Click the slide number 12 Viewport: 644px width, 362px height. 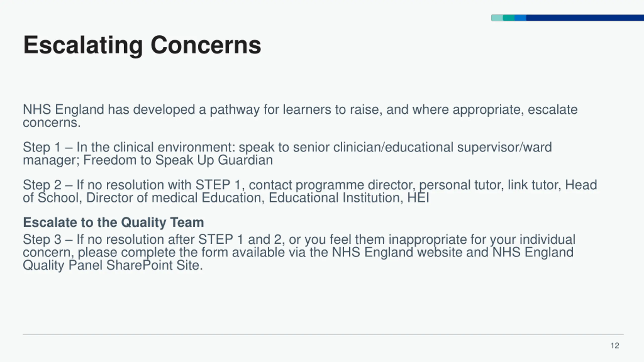pos(615,346)
